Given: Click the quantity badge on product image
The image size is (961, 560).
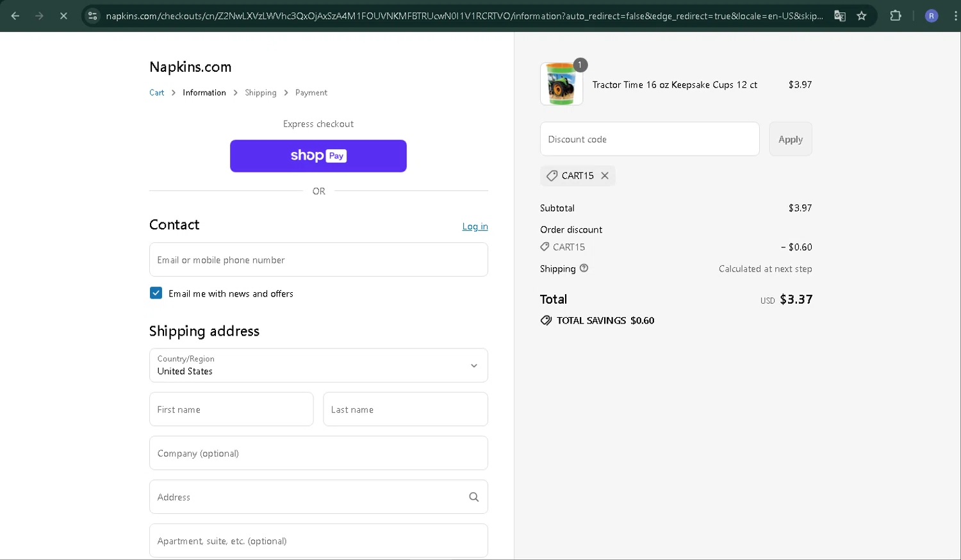Looking at the screenshot, I should pyautogui.click(x=580, y=65).
